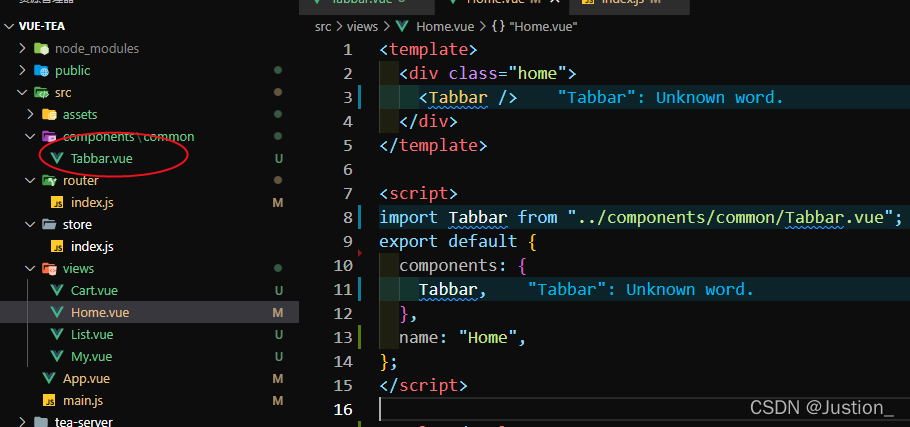Click the JS icon of router index.js
The image size is (910, 427).
click(57, 202)
